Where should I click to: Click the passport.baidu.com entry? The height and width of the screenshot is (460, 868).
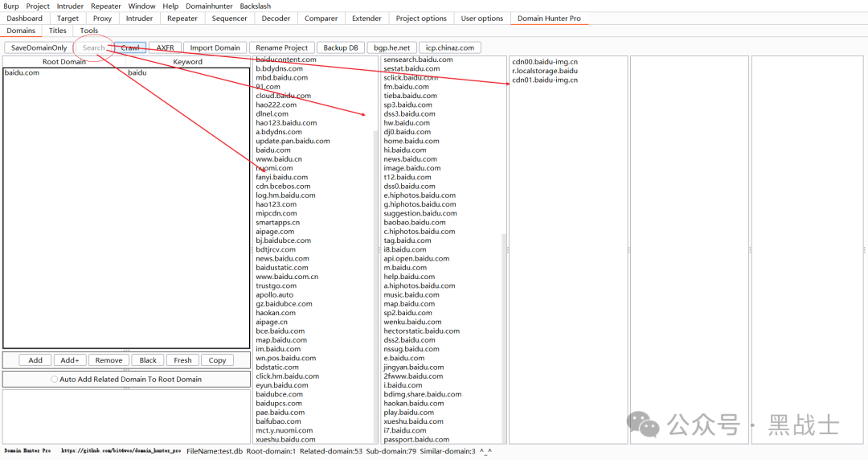pyautogui.click(x=416, y=440)
